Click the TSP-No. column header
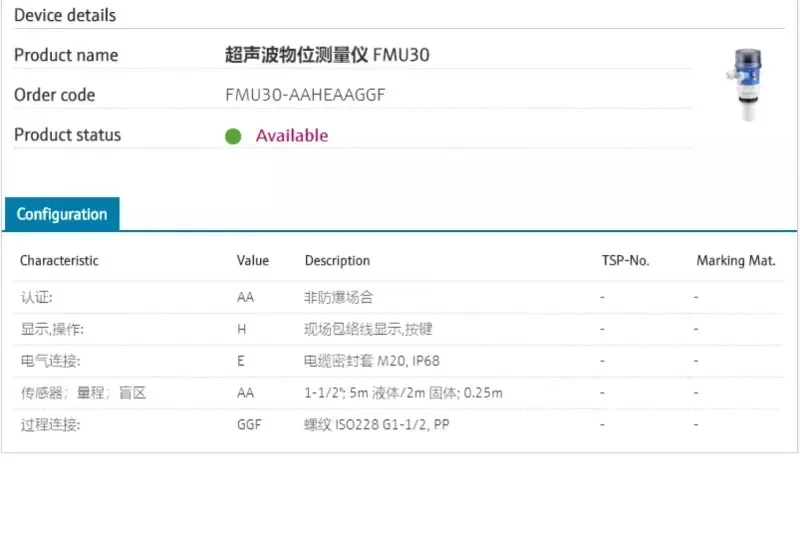Screen dimensions: 800x548 click(626, 261)
